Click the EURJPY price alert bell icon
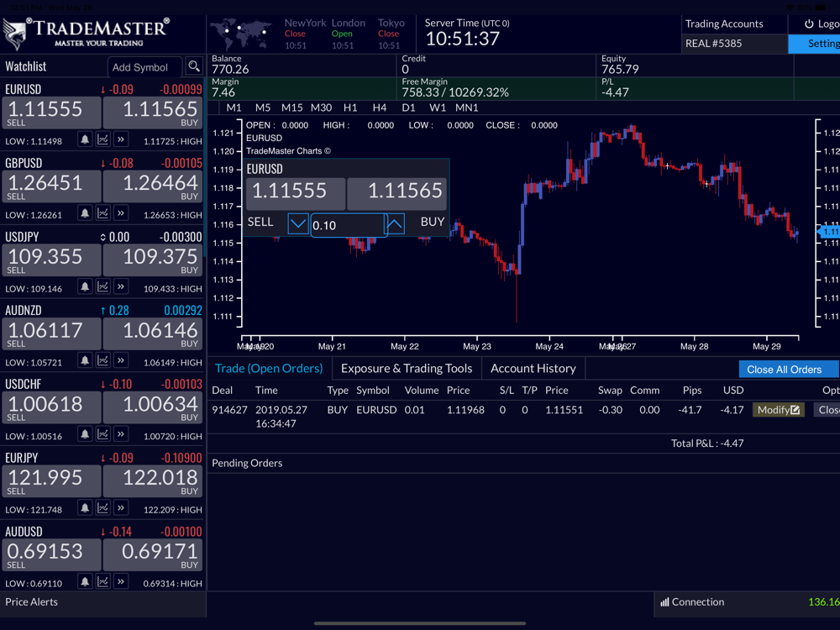Viewport: 840px width, 630px height. (85, 508)
